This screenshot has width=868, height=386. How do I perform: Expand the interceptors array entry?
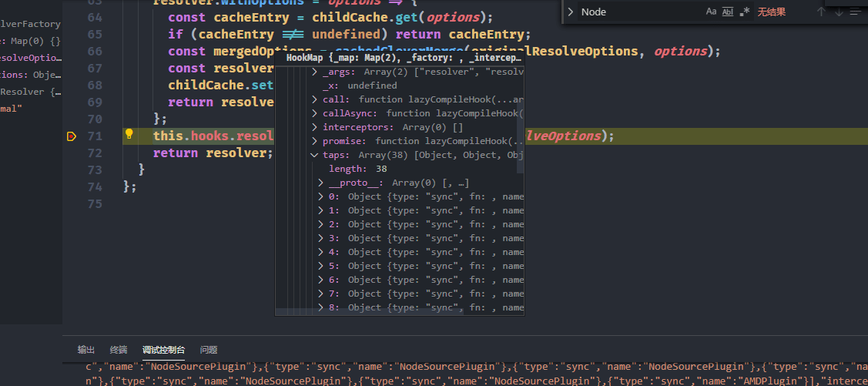(x=314, y=127)
